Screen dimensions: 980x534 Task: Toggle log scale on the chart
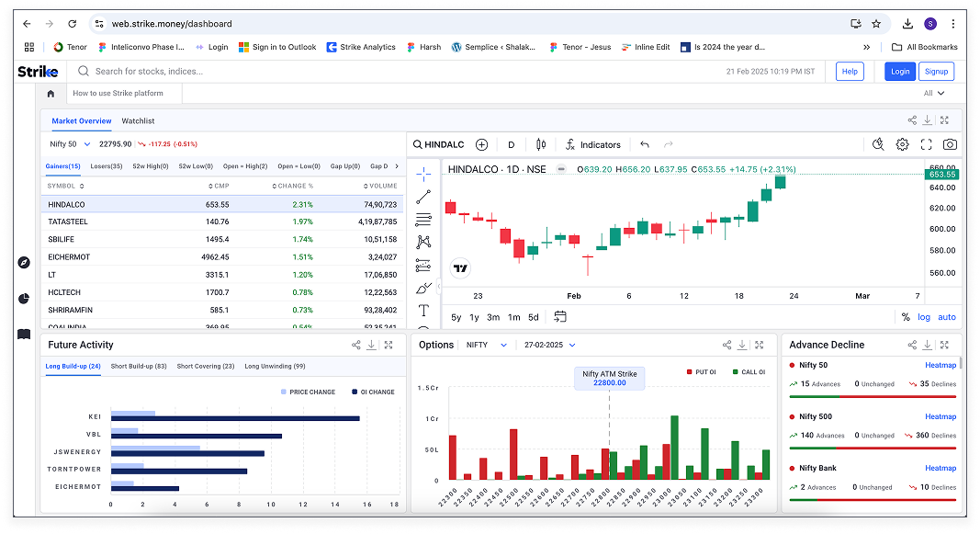click(923, 317)
